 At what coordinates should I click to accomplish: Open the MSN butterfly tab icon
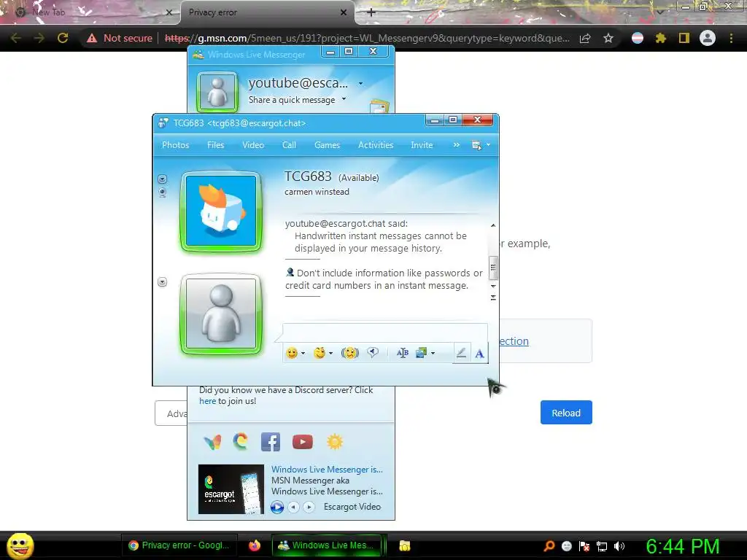212,442
